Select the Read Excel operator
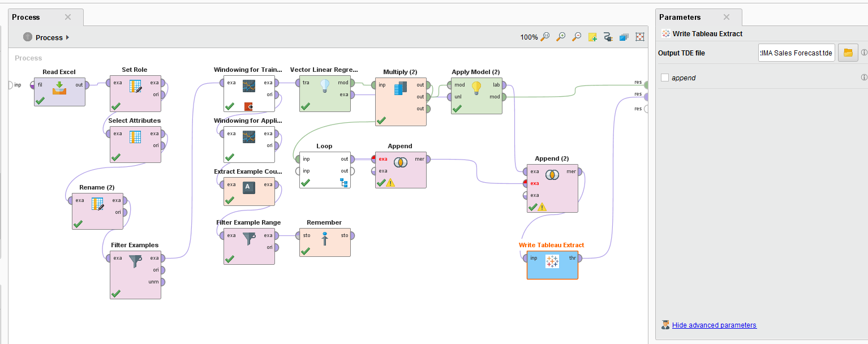This screenshot has height=344, width=868. tap(59, 92)
